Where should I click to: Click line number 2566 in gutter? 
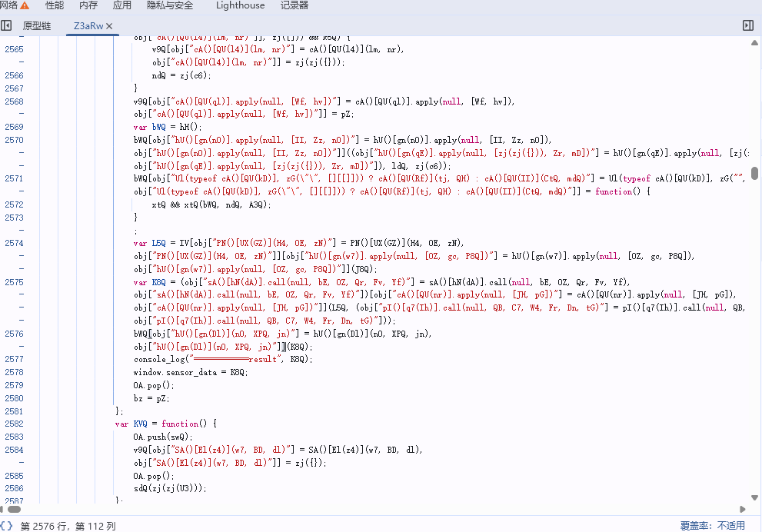14,76
